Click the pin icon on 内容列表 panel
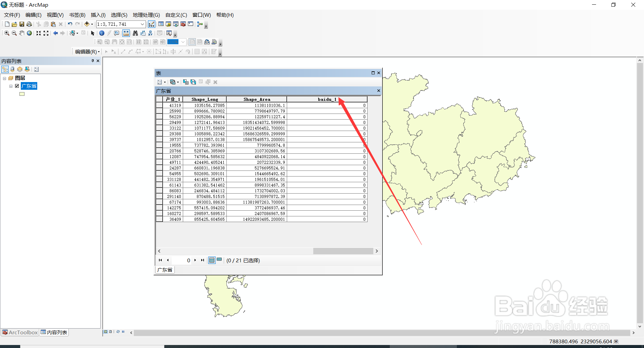644x348 pixels. pos(92,61)
